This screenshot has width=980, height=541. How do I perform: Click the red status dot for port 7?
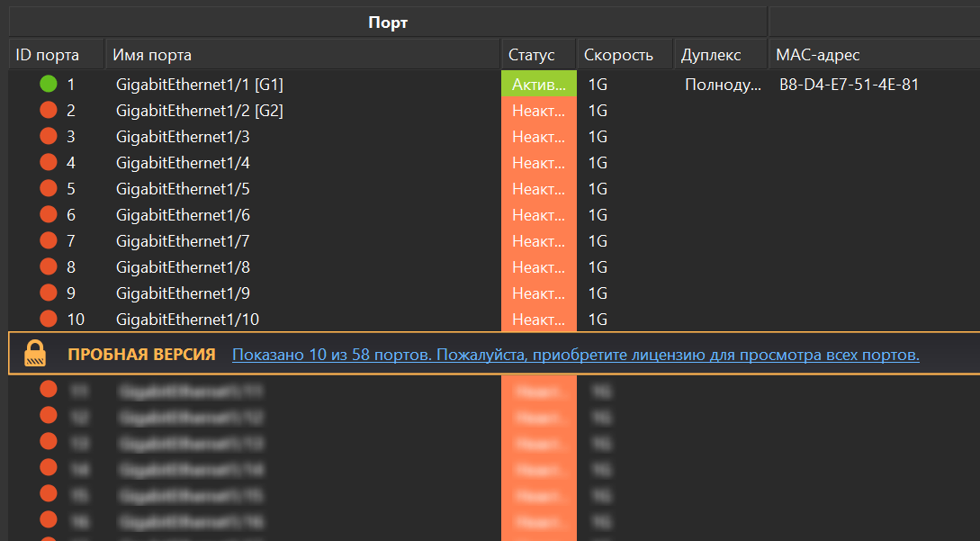point(49,241)
